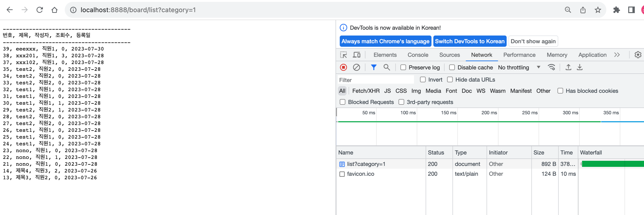Stop recording network log
The width and height of the screenshot is (644, 215).
344,67
